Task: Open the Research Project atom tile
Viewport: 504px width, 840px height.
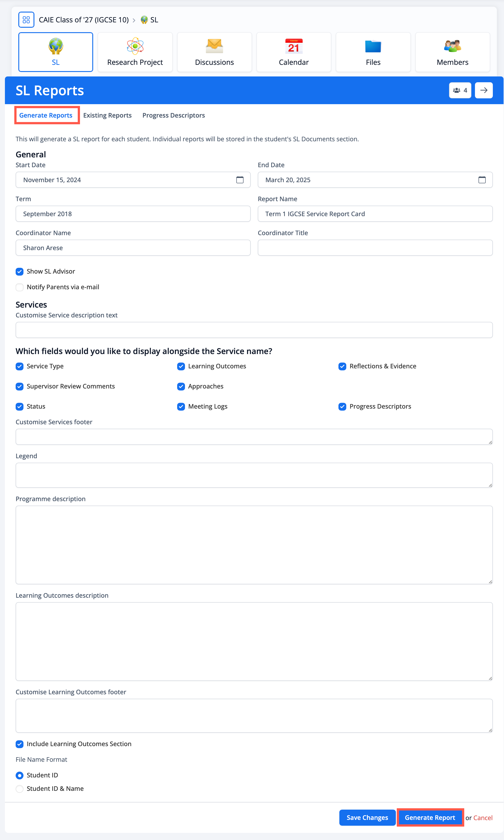Action: [135, 52]
